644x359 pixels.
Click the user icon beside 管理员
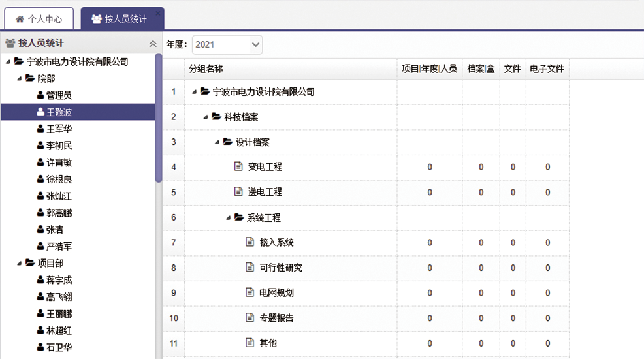click(x=40, y=95)
